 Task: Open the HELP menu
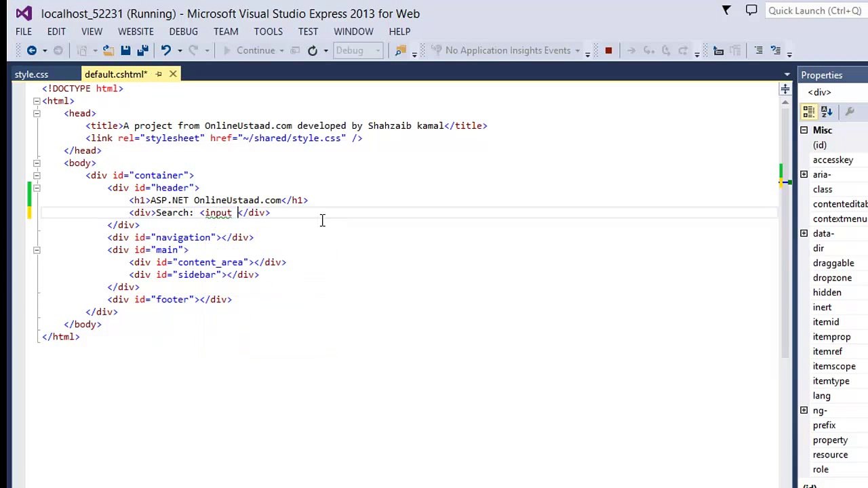point(399,31)
